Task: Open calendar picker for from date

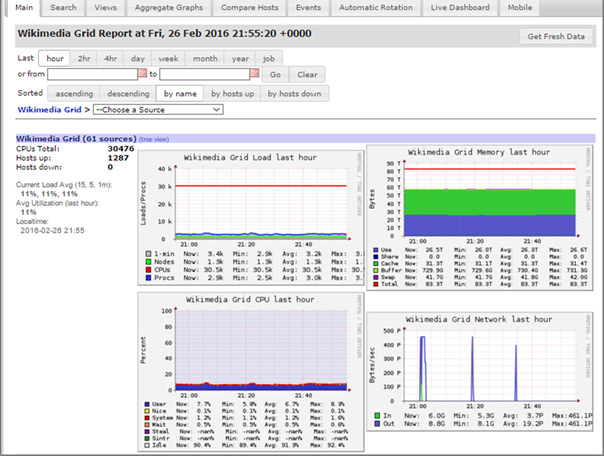Action: coord(143,73)
